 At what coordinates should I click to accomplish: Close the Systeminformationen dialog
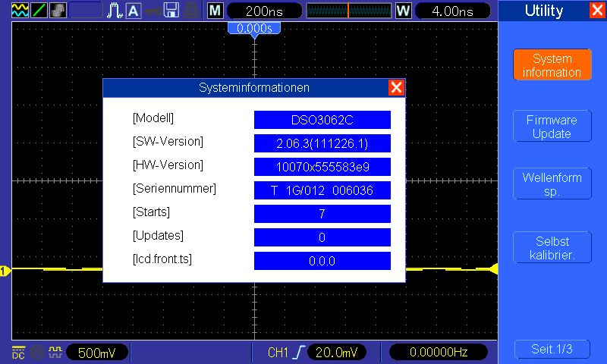coord(396,87)
